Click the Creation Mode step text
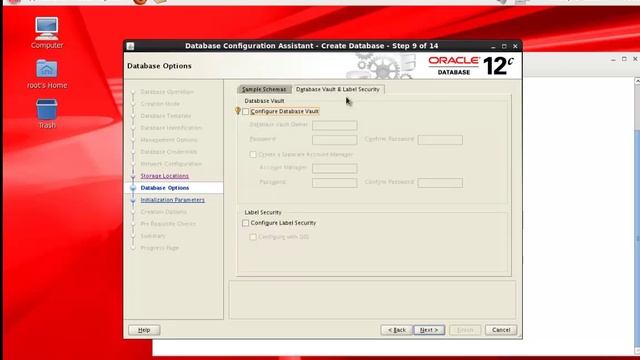This screenshot has height=360, width=640. [x=160, y=104]
